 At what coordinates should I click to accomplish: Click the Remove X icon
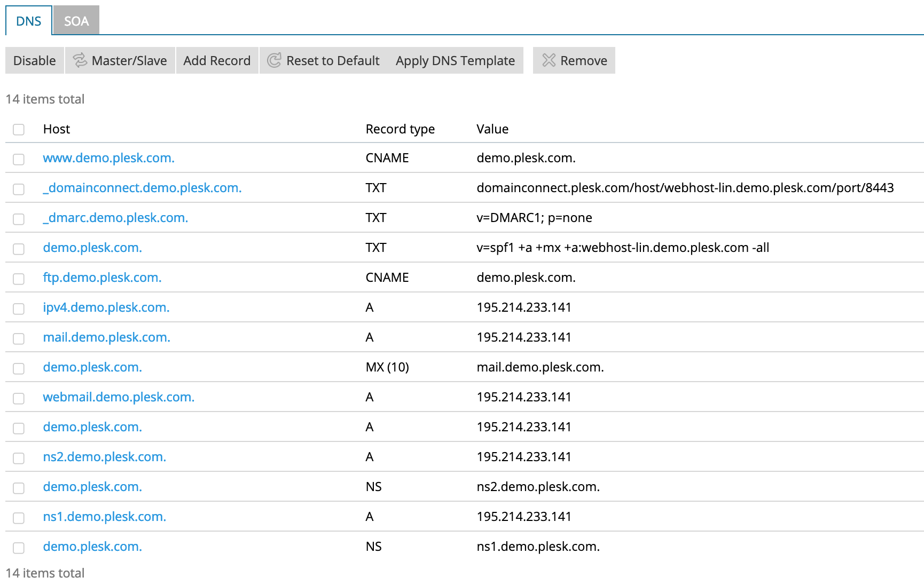click(x=549, y=60)
